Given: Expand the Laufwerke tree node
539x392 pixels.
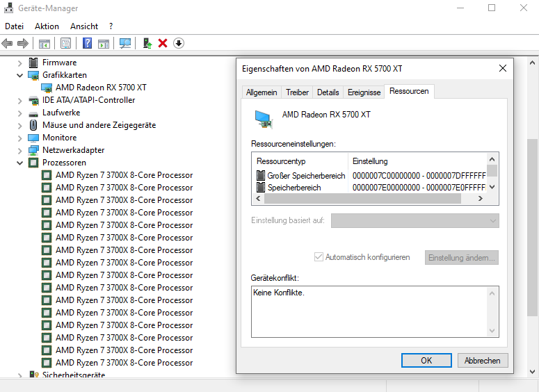Looking at the screenshot, I should pyautogui.click(x=20, y=113).
